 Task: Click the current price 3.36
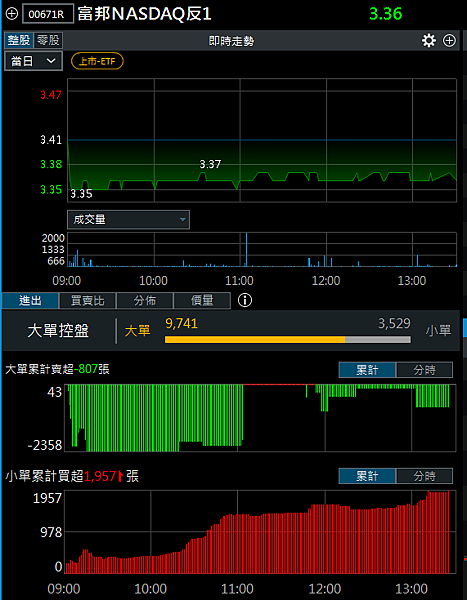coord(385,14)
